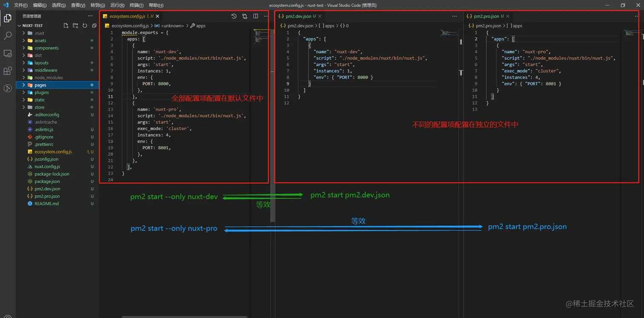Click the New Folder icon in explorer
644x318 pixels.
pos(75,26)
